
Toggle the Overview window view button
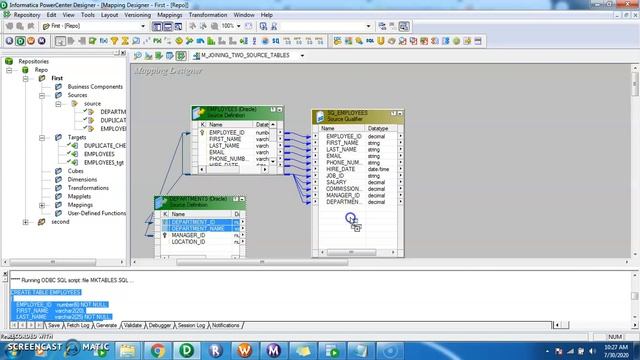click(178, 26)
